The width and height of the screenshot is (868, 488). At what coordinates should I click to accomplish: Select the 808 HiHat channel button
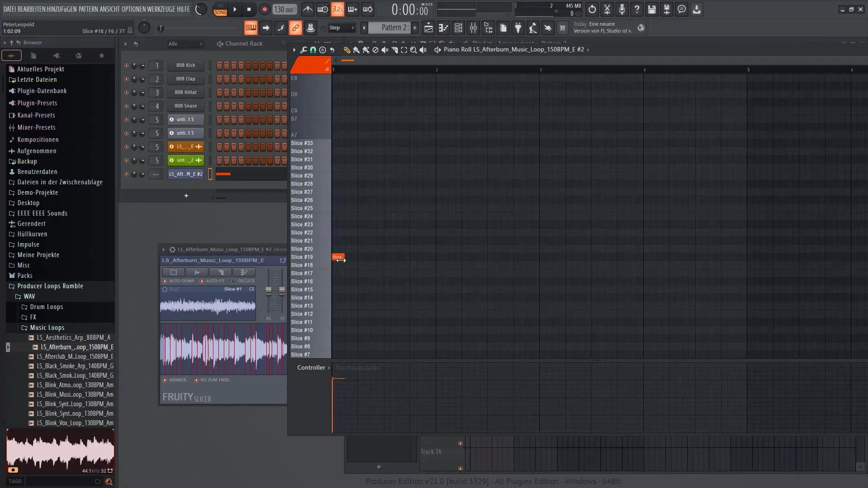[x=186, y=93]
